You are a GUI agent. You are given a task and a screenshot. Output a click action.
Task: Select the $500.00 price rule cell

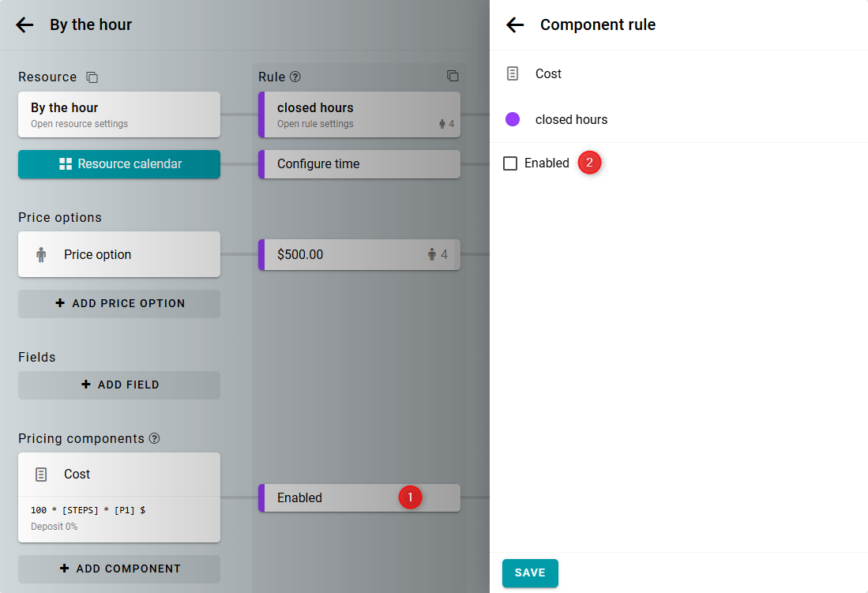(x=359, y=255)
